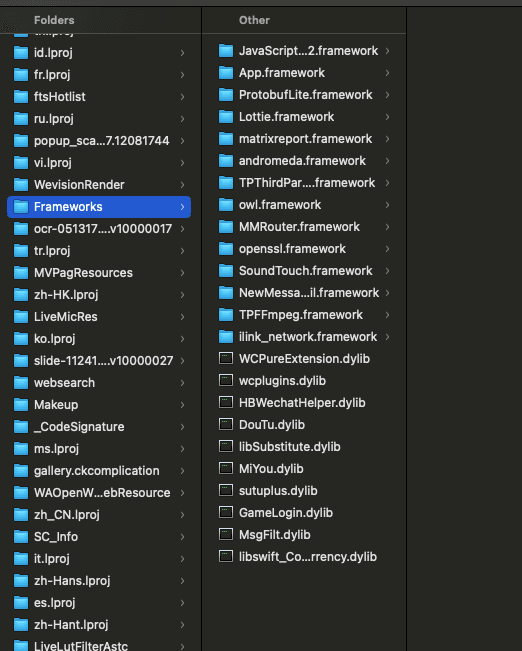Screen dimensions: 522x651
Task: Click the owl.framework folder icon
Action: pos(226,205)
